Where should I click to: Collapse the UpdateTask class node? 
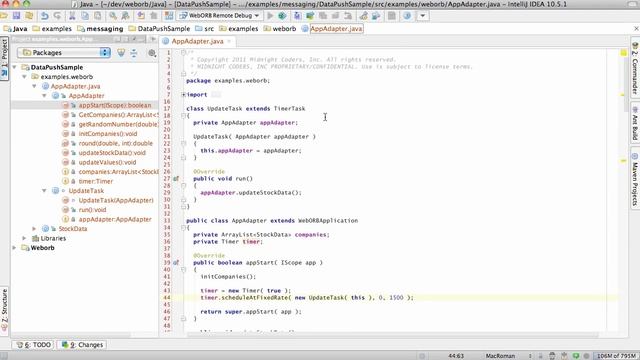[44, 191]
